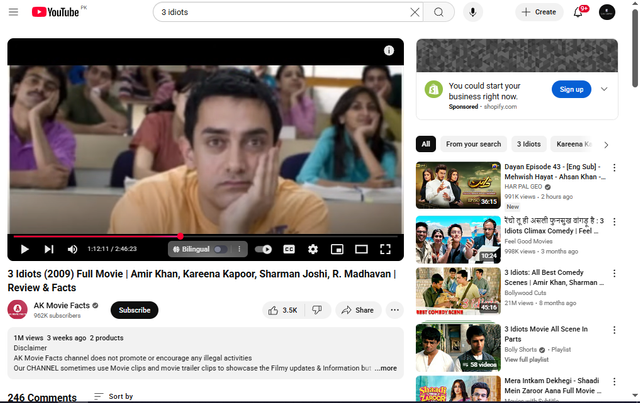Open more actions ellipsis under video
640x403 pixels.
click(x=395, y=310)
